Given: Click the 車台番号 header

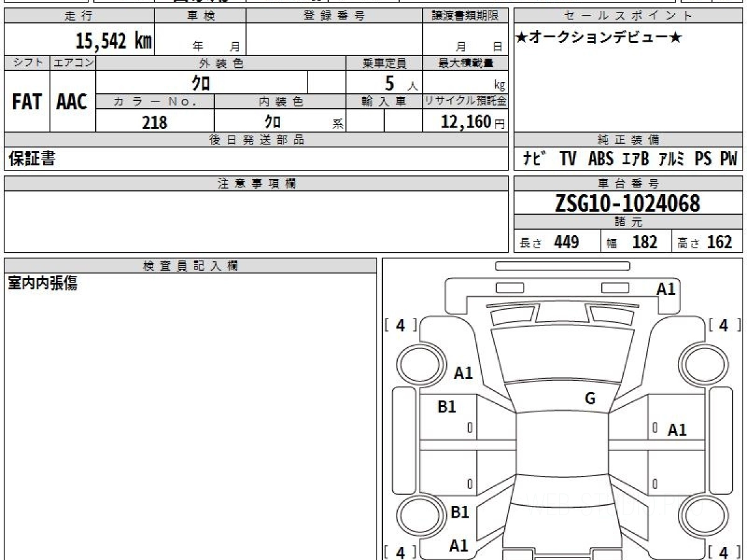Looking at the screenshot, I should tap(629, 184).
